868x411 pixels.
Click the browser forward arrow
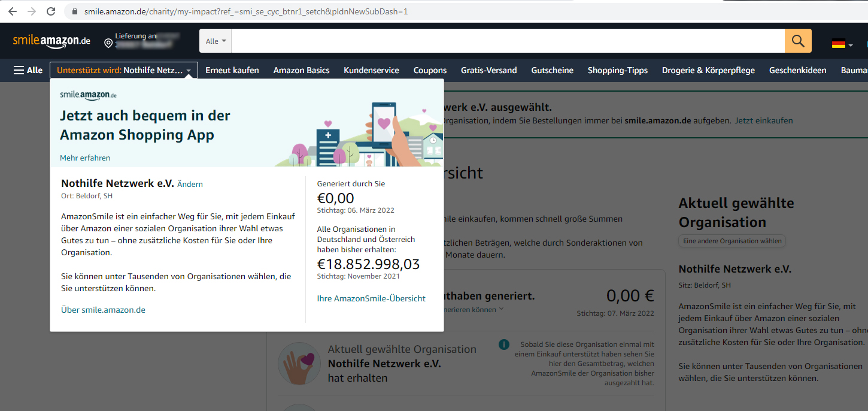pyautogui.click(x=32, y=11)
